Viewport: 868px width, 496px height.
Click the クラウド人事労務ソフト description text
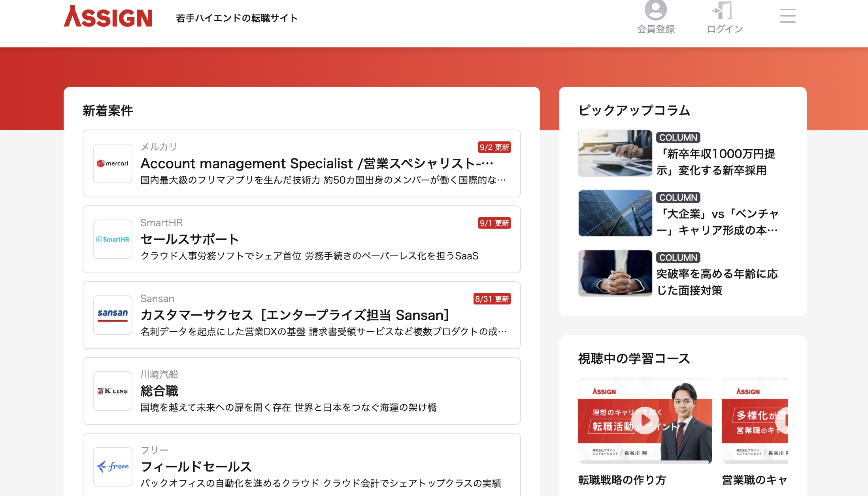click(x=309, y=256)
